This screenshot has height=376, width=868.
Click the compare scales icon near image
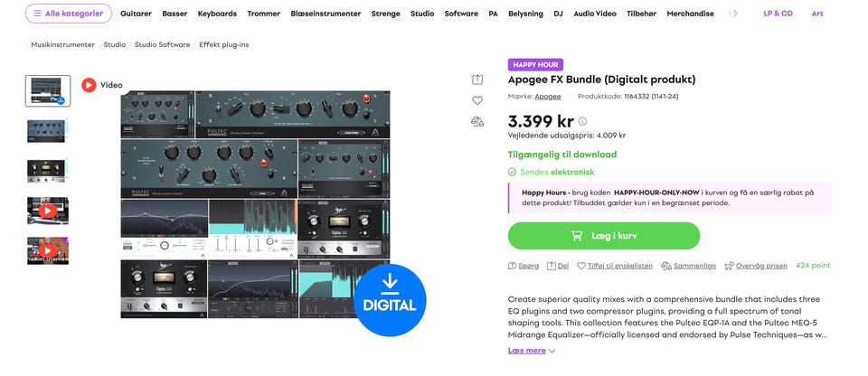coord(477,121)
